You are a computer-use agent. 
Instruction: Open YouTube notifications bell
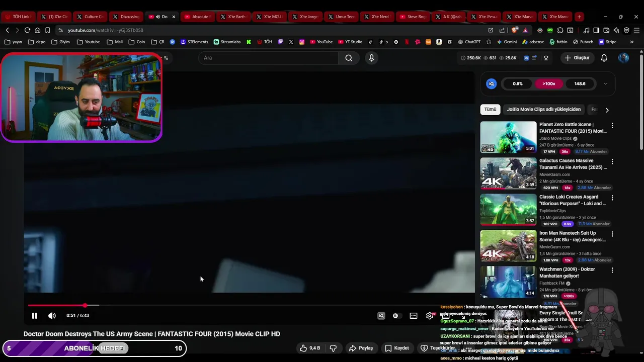point(604,58)
